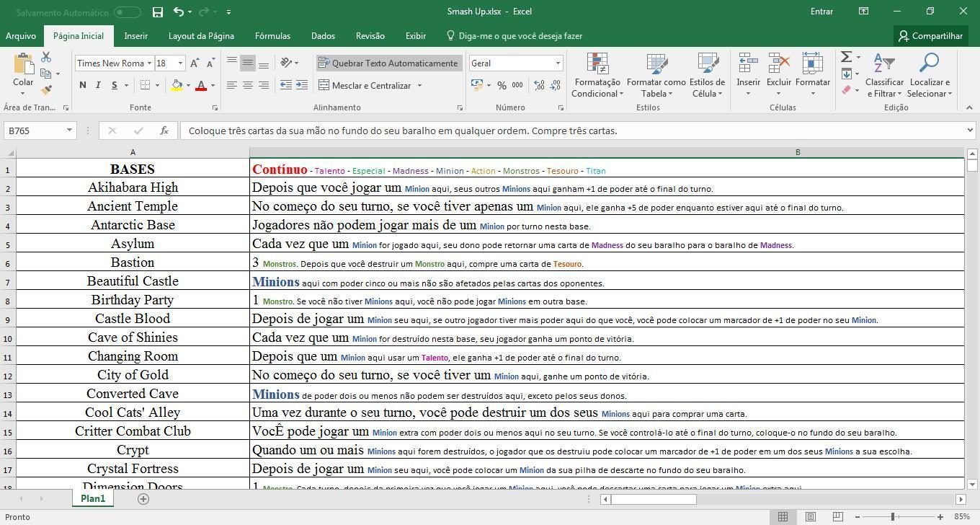Click the Align Right icon
Screen dimensions: 980x525
click(x=263, y=85)
